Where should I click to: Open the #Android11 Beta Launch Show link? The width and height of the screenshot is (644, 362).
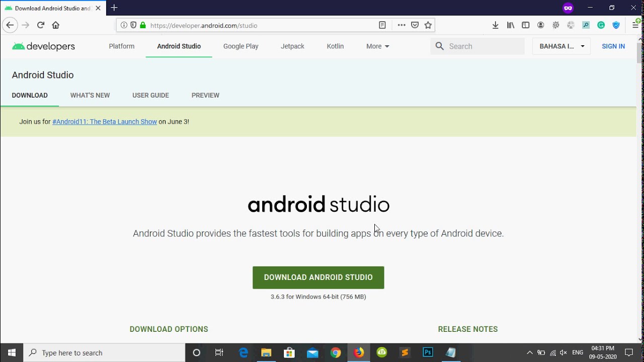(105, 122)
